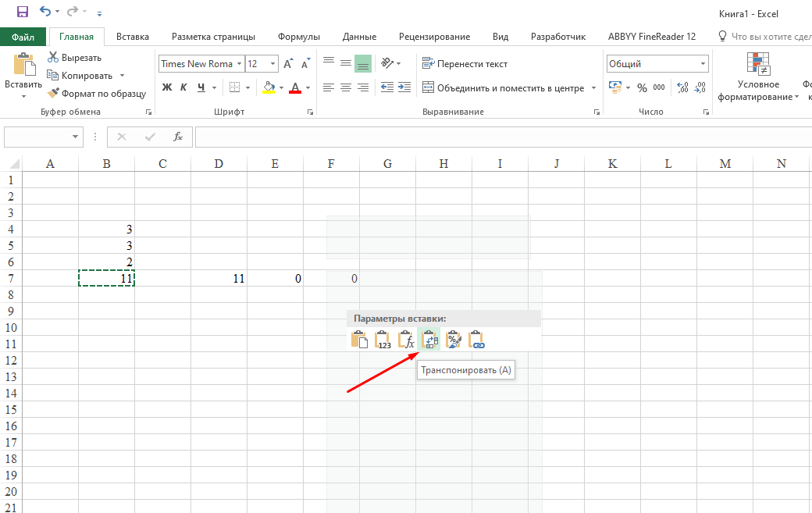Click the text orientation icon

click(387, 63)
